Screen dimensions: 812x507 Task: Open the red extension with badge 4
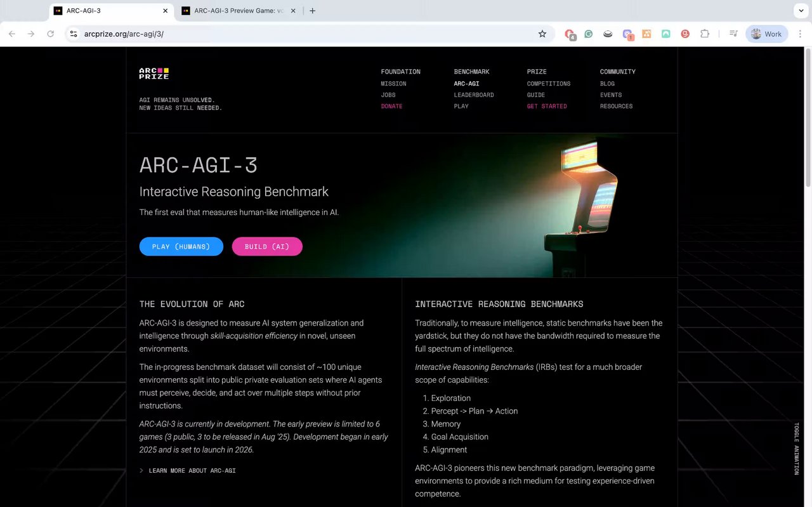[570, 34]
